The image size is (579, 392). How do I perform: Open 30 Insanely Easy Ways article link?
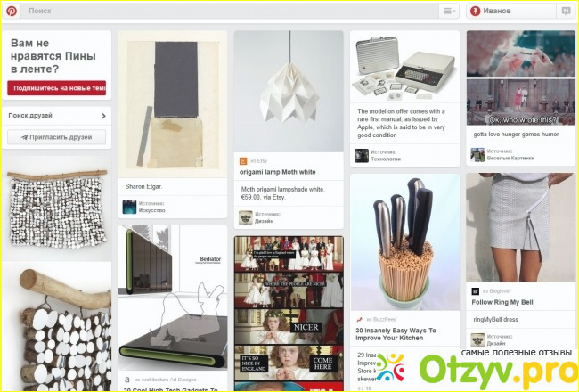(396, 334)
